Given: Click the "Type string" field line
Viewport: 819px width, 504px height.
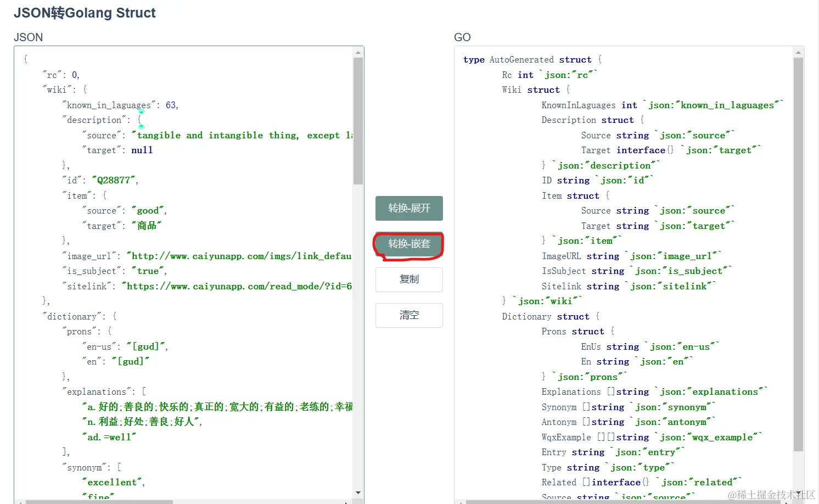Looking at the screenshot, I should coord(608,467).
